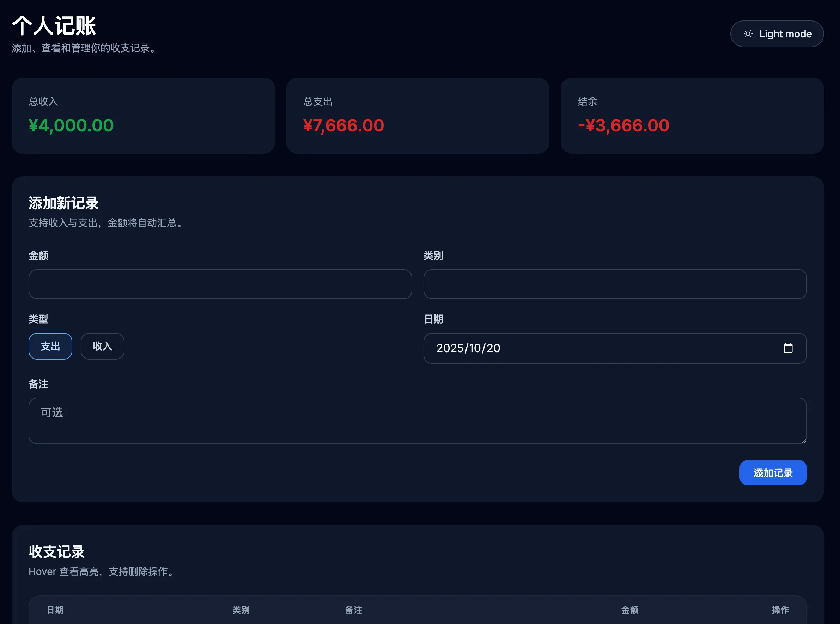Screen dimensions: 840x624
Task: Click the 类别 column header in the table
Action: click(241, 610)
